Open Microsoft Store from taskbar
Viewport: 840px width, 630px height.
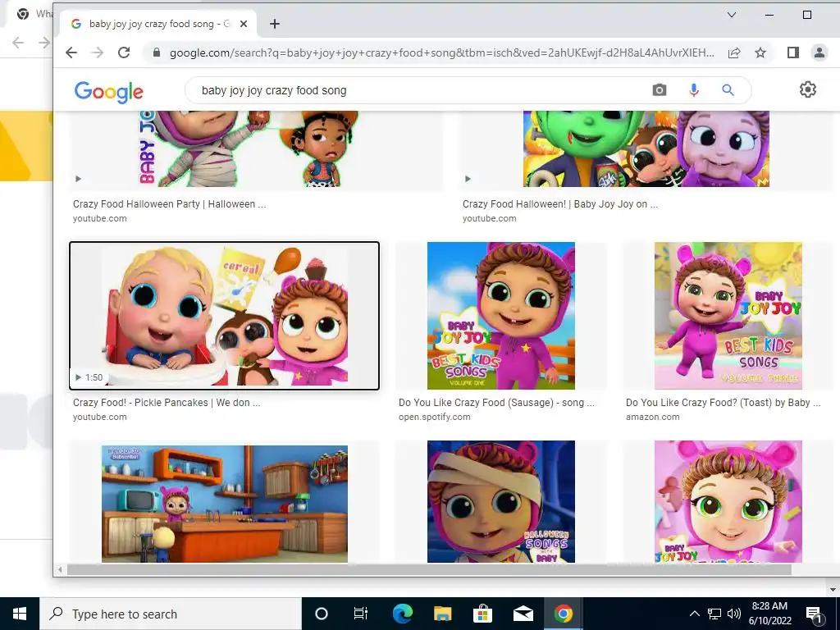point(482,614)
